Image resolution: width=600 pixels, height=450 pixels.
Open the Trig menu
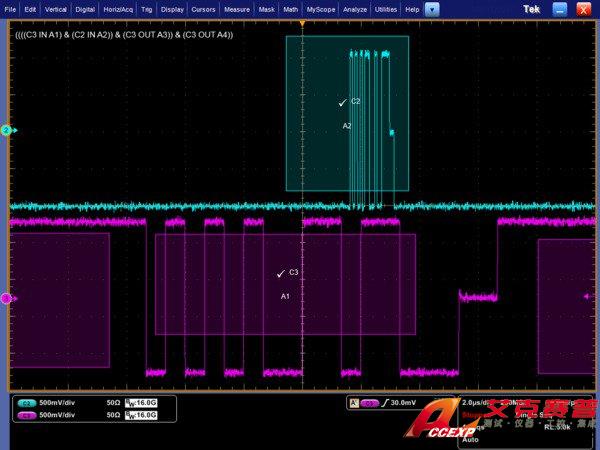coord(147,9)
